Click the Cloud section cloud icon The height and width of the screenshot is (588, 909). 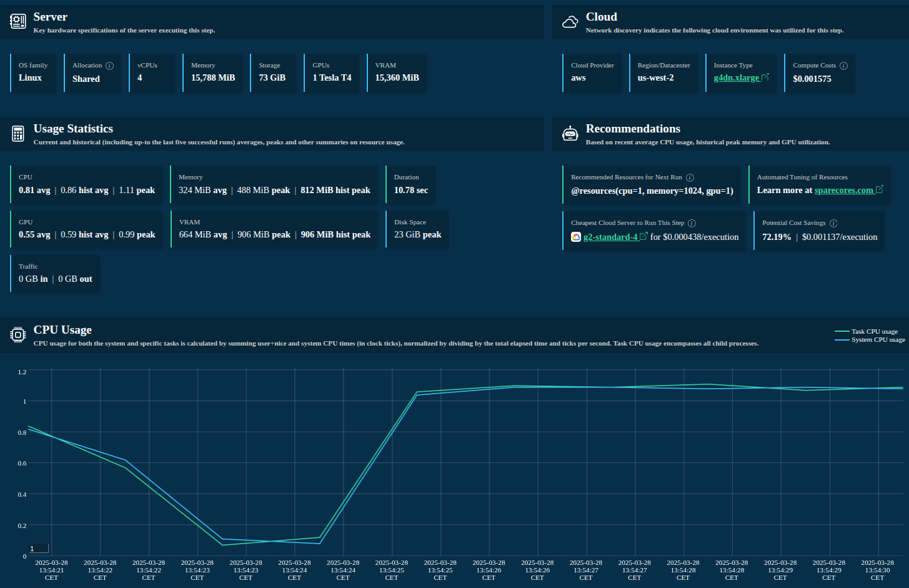coord(570,22)
